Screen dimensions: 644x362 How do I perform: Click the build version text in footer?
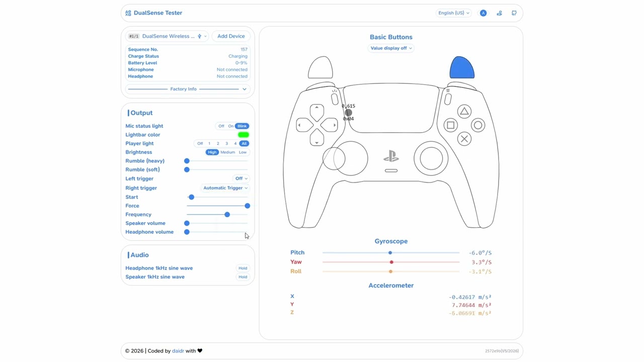click(x=502, y=351)
